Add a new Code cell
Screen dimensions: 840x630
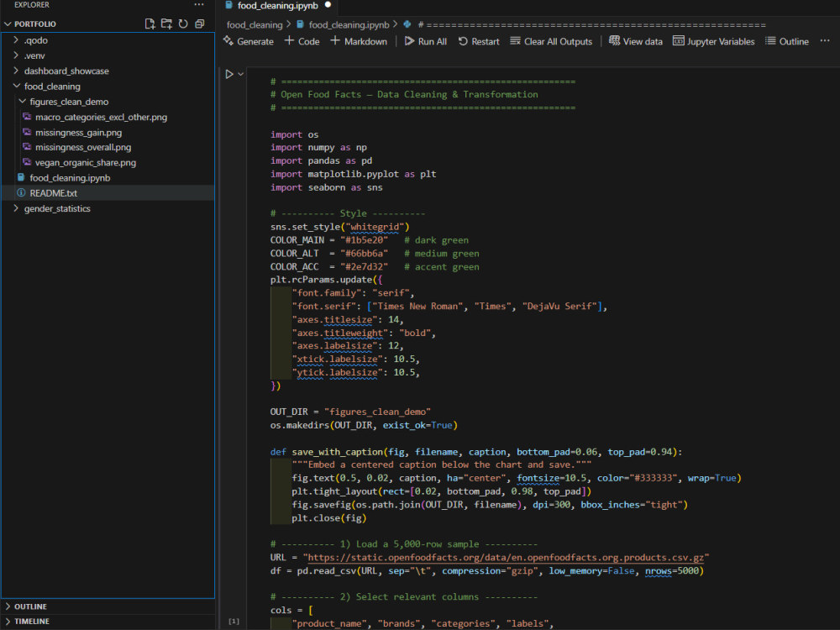tap(302, 41)
